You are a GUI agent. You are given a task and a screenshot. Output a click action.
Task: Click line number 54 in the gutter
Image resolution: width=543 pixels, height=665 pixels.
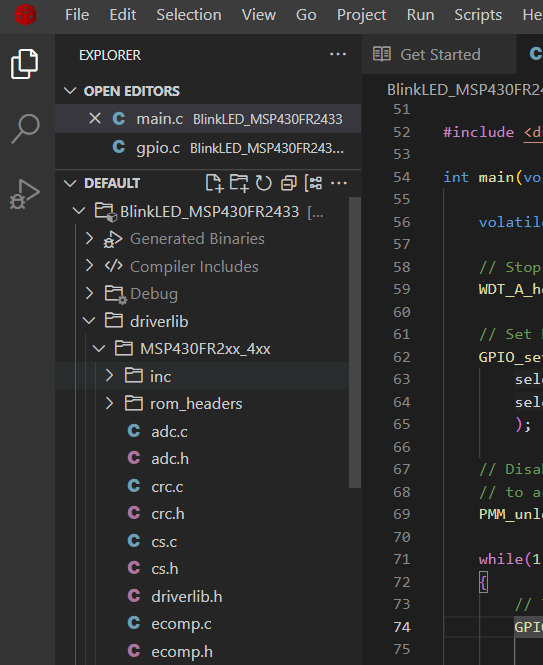402,177
